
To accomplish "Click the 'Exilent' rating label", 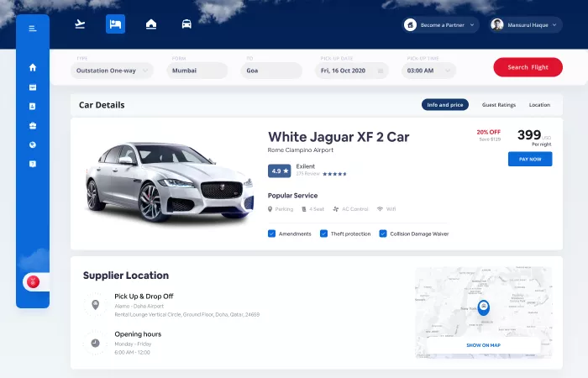I will [305, 166].
